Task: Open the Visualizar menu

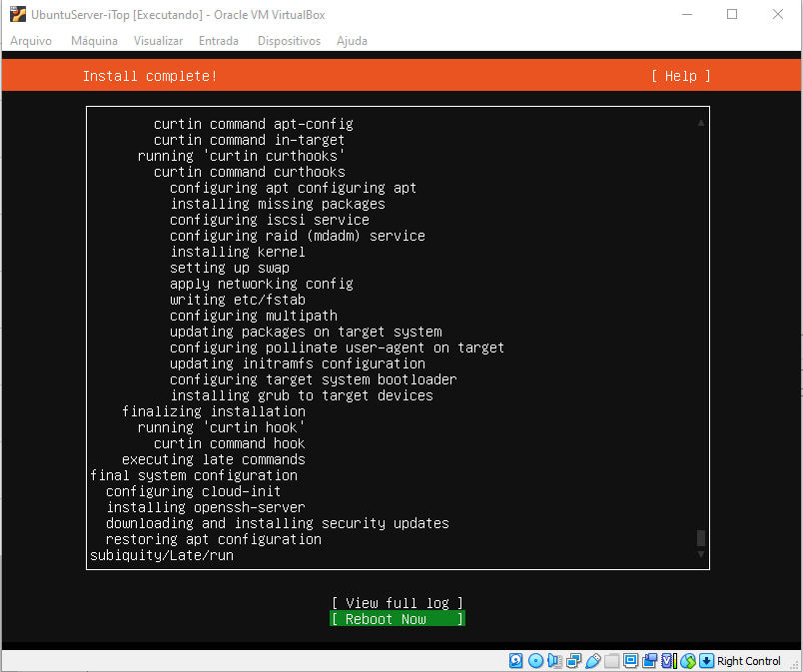Action: tap(158, 41)
